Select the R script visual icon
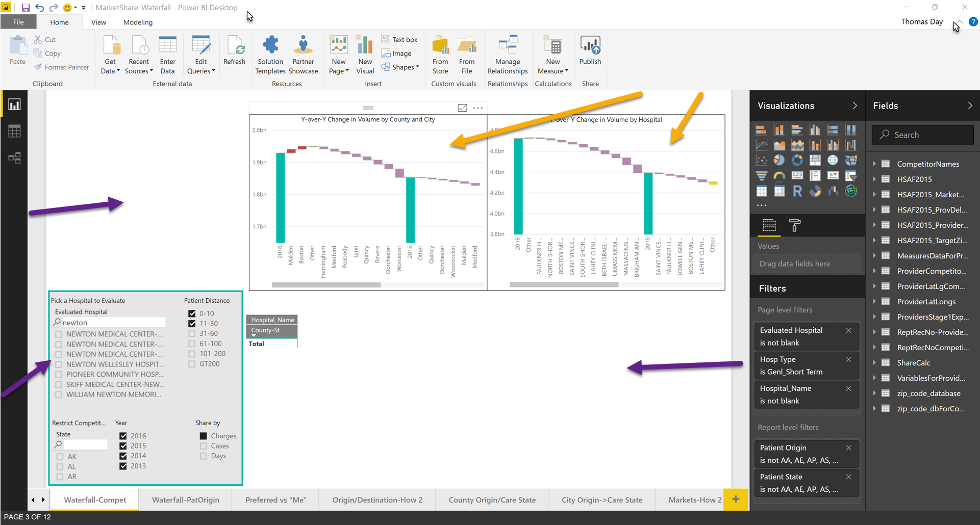This screenshot has height=525, width=980. [797, 191]
